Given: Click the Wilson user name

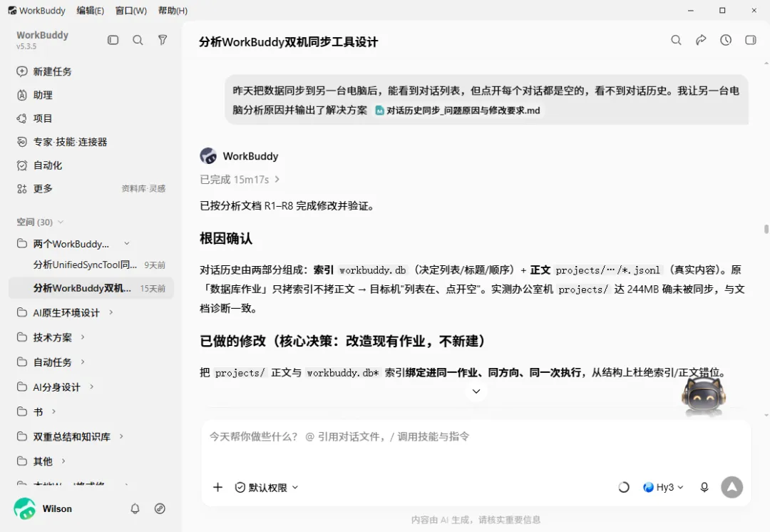Looking at the screenshot, I should 57,509.
